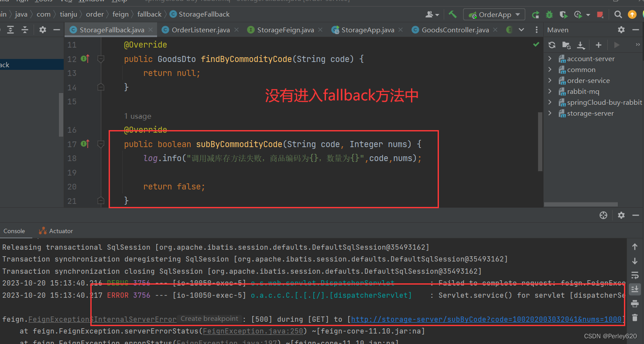Image resolution: width=644 pixels, height=344 pixels.
Task: Run OrderApp with Coverage
Action: pyautogui.click(x=564, y=14)
